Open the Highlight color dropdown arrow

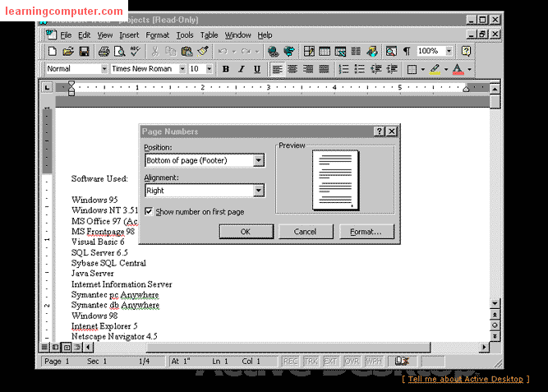446,69
